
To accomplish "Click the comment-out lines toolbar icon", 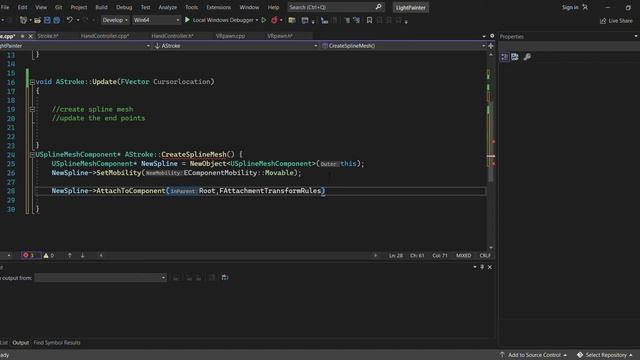I will [347, 20].
